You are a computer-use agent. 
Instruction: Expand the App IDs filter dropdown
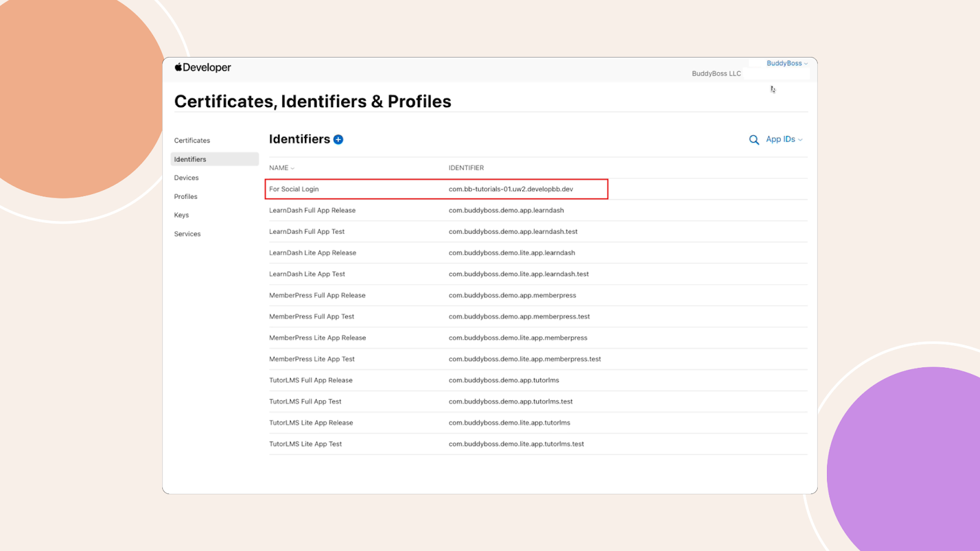click(784, 140)
